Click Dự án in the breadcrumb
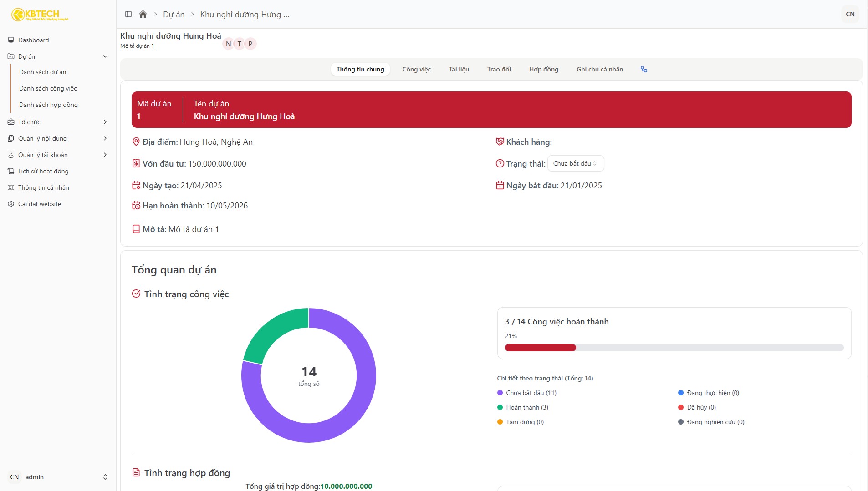868x491 pixels. click(174, 15)
